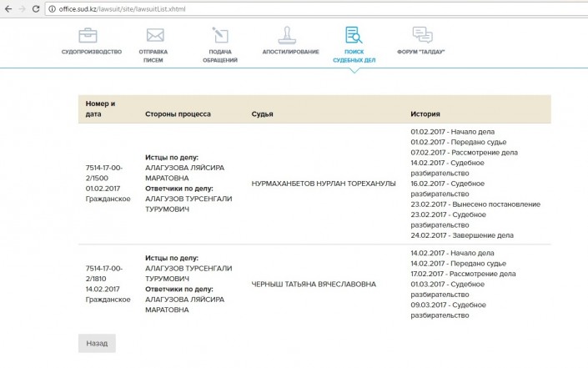Click the "Стороны процесса" column header
Screen dimensions: 588x368
178,113
